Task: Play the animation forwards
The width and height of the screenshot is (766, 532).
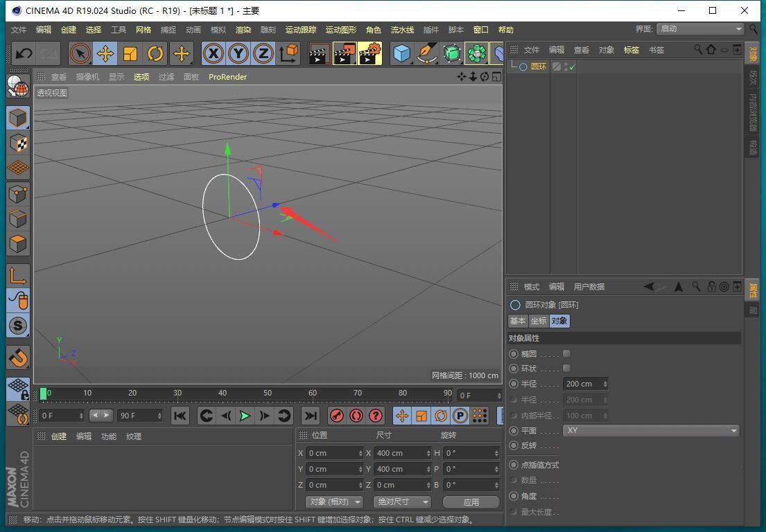Action: 245,416
